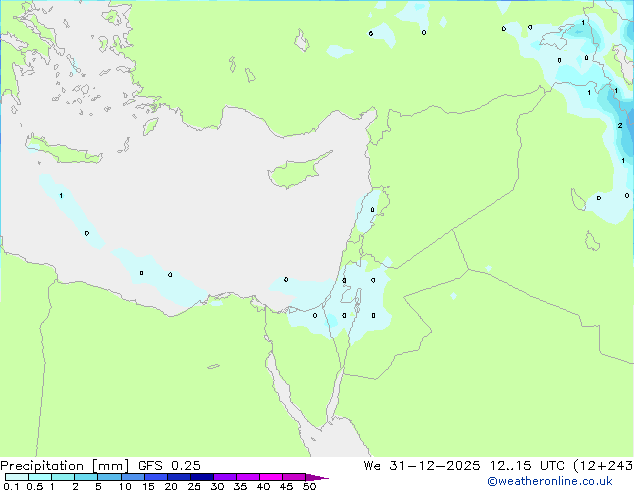Click the '30' legend tick label
This screenshot has height=490, width=634.
pos(217,486)
